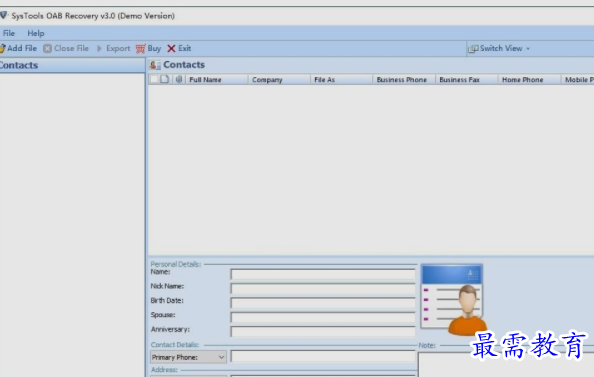The width and height of the screenshot is (594, 377).
Task: Click the Switch View icon
Action: click(473, 48)
